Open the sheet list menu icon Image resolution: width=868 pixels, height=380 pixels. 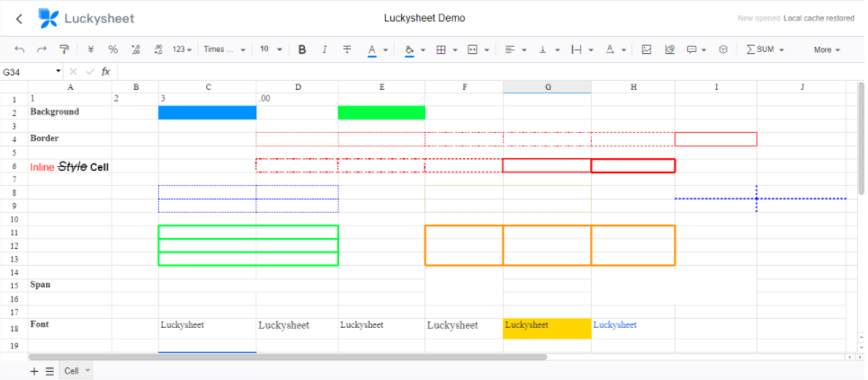49,370
